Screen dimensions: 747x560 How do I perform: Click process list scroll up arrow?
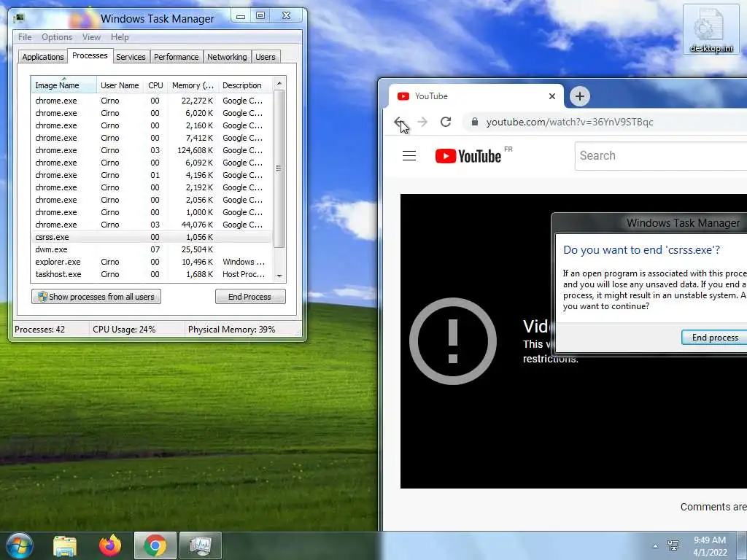279,83
